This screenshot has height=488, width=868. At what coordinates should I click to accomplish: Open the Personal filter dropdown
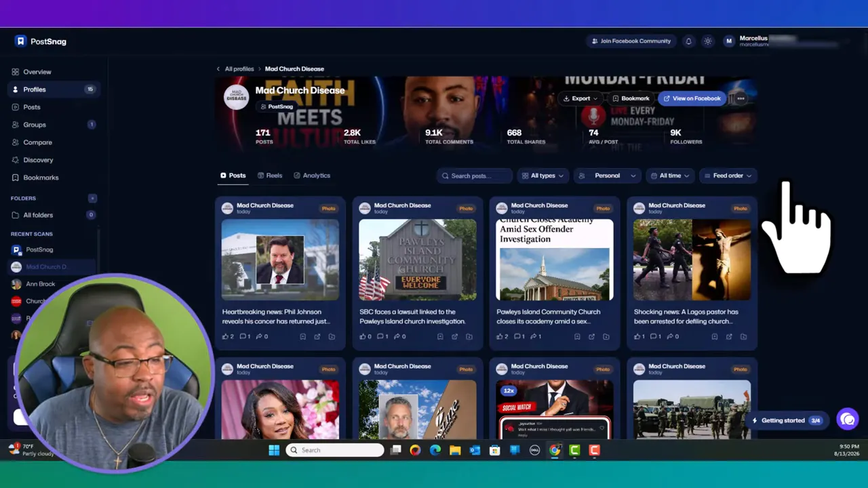(x=607, y=176)
